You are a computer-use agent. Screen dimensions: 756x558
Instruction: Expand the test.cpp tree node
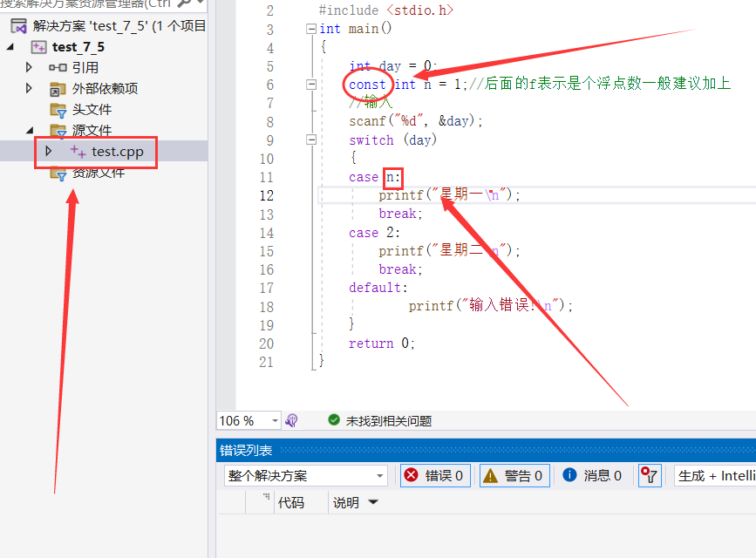pyautogui.click(x=48, y=151)
